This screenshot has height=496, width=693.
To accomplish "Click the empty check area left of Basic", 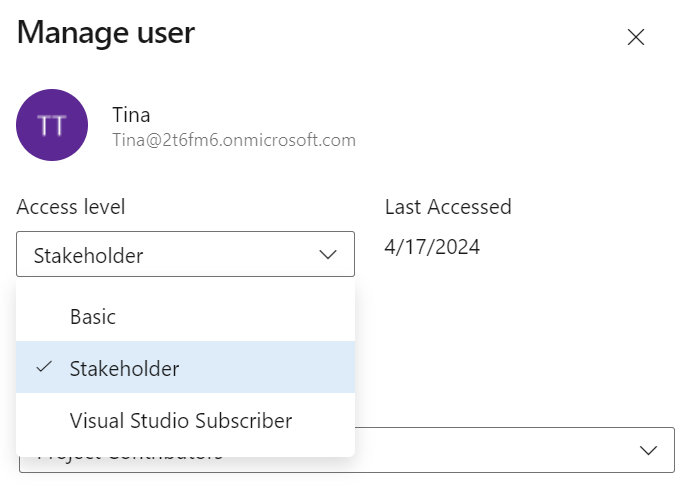I will tap(43, 316).
